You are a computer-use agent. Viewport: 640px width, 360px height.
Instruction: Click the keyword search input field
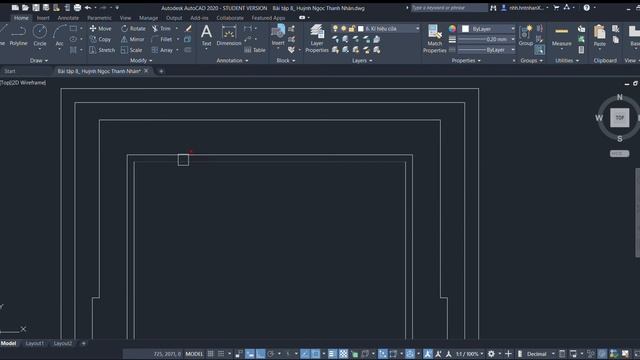click(448, 7)
